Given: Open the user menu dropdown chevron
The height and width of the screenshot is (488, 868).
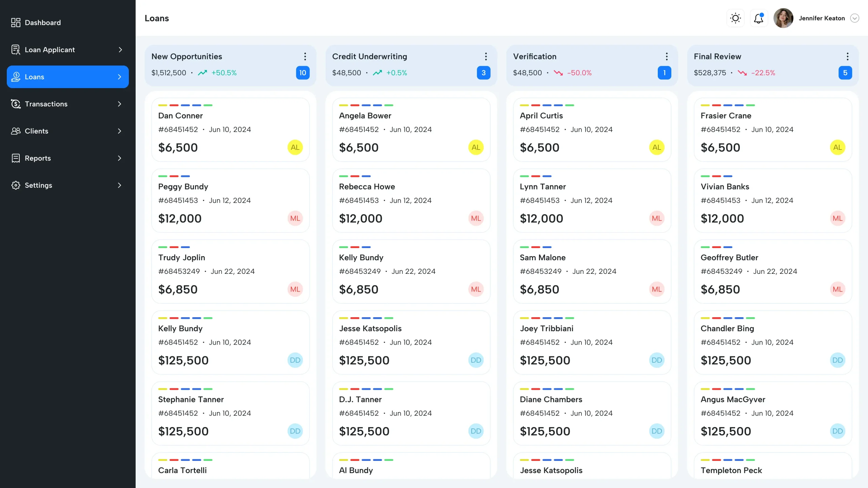Looking at the screenshot, I should pyautogui.click(x=854, y=18).
